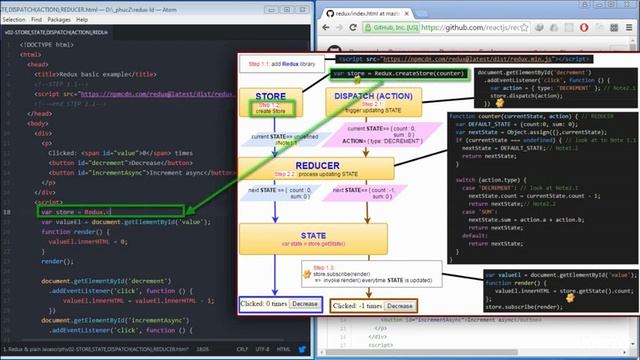Click the getElementById('decrement') line in Atom
The width and height of the screenshot is (640, 360).
point(106,281)
